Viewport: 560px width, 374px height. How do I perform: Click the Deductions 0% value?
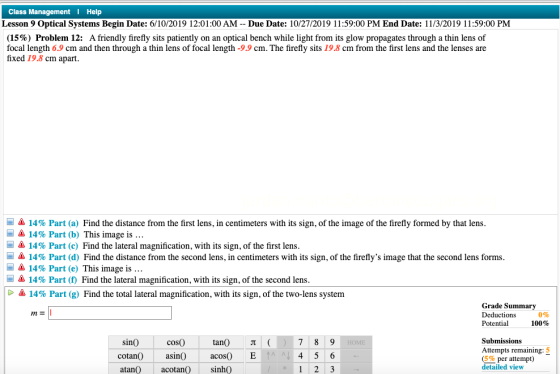point(544,315)
